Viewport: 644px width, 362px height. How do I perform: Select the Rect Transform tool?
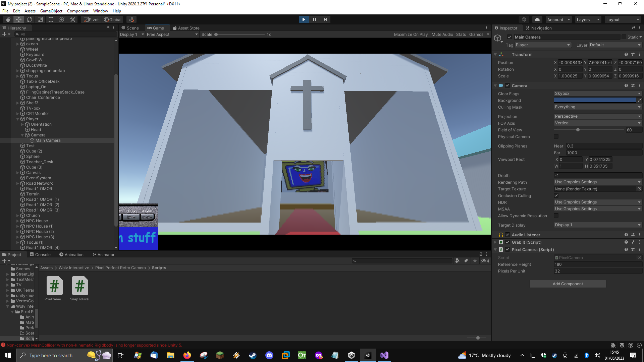(51, 19)
